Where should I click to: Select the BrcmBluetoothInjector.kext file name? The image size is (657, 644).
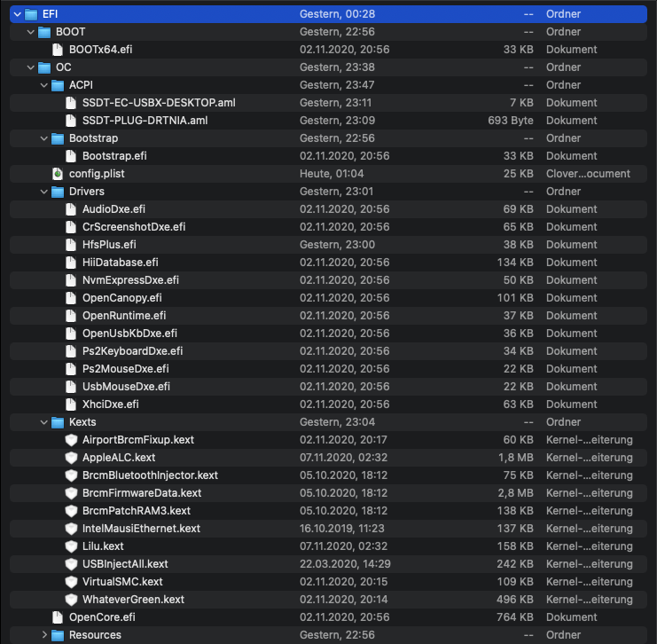pyautogui.click(x=150, y=475)
